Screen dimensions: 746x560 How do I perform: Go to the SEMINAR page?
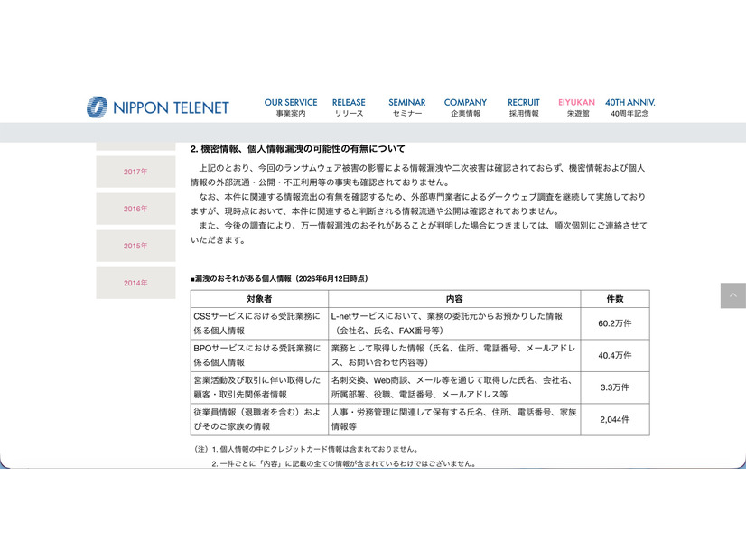click(406, 107)
